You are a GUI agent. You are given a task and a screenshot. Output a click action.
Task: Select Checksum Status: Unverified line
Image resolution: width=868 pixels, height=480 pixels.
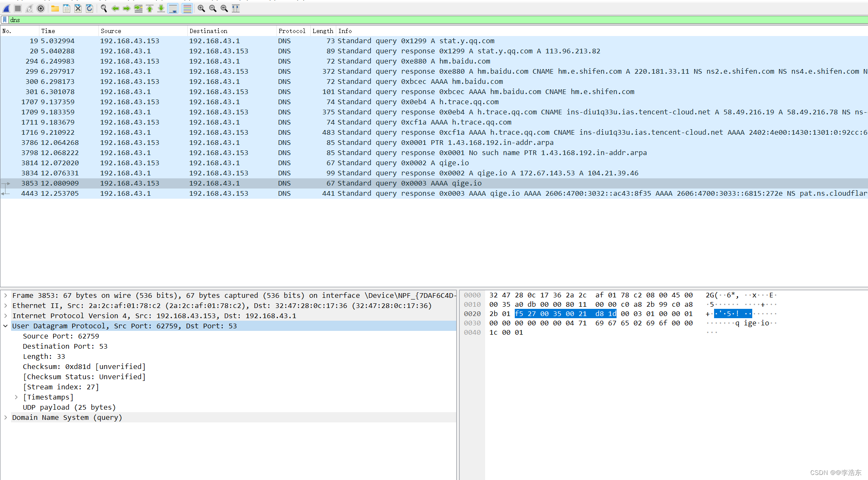pos(84,377)
